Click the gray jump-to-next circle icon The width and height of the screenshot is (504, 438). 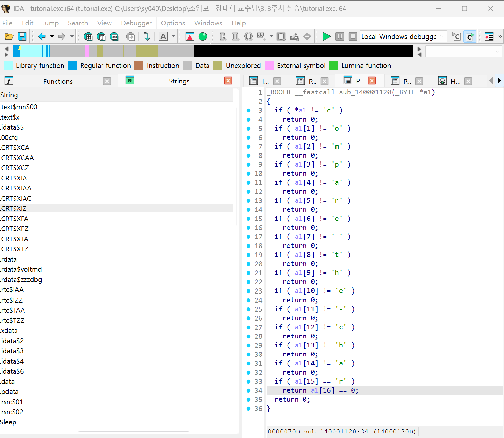pos(131,36)
